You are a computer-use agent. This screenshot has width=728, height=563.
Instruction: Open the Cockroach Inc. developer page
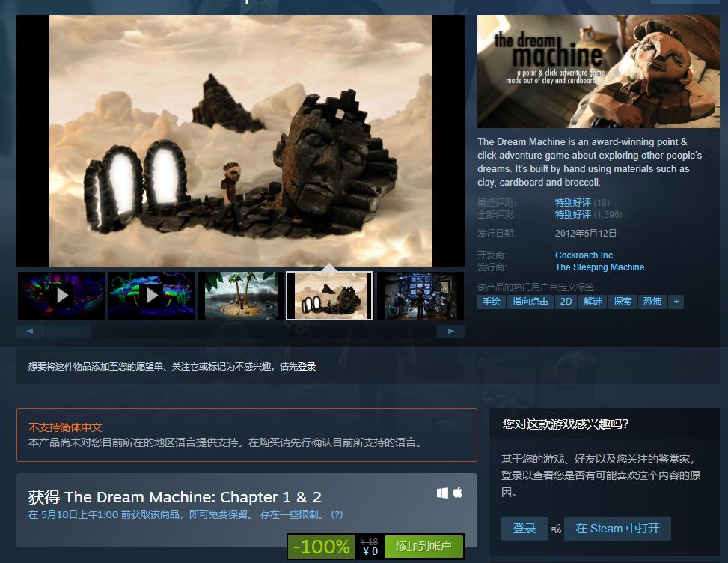pyautogui.click(x=584, y=255)
